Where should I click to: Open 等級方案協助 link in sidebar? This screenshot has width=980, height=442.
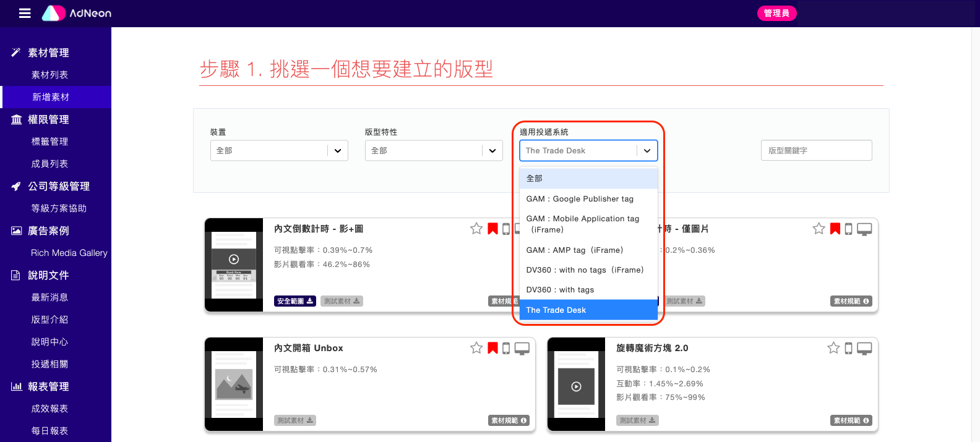click(x=59, y=208)
